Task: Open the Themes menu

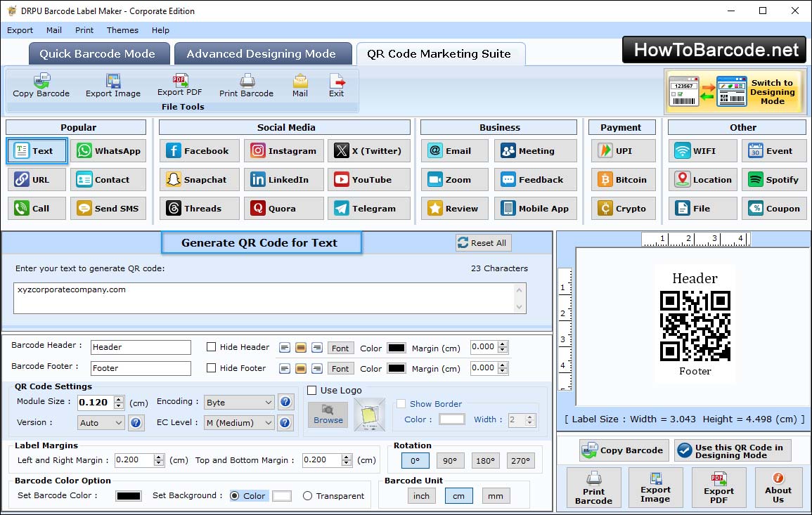Action: [123, 30]
